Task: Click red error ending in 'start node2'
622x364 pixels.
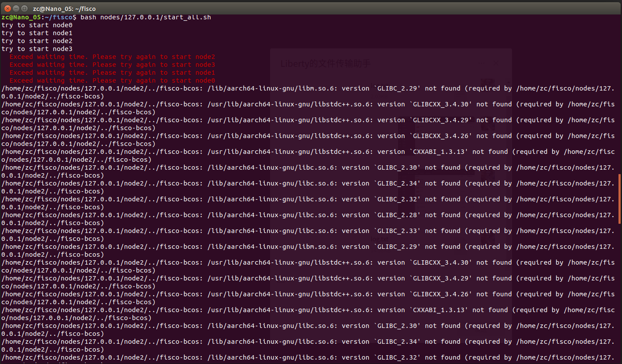Action: pos(112,57)
